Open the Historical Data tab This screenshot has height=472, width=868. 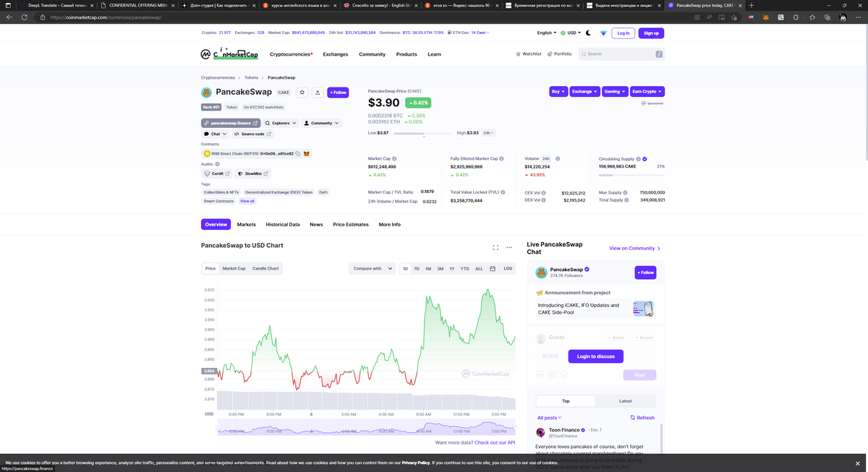coord(283,225)
